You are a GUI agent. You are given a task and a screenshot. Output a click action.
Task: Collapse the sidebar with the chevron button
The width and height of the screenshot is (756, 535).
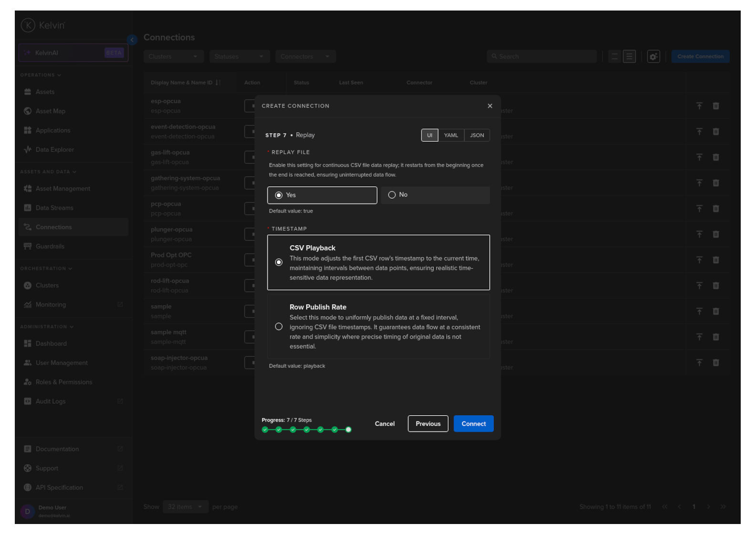coord(132,40)
